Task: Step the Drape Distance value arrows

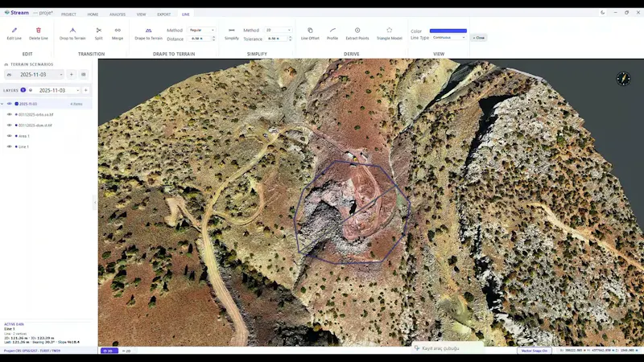Action: click(213, 39)
